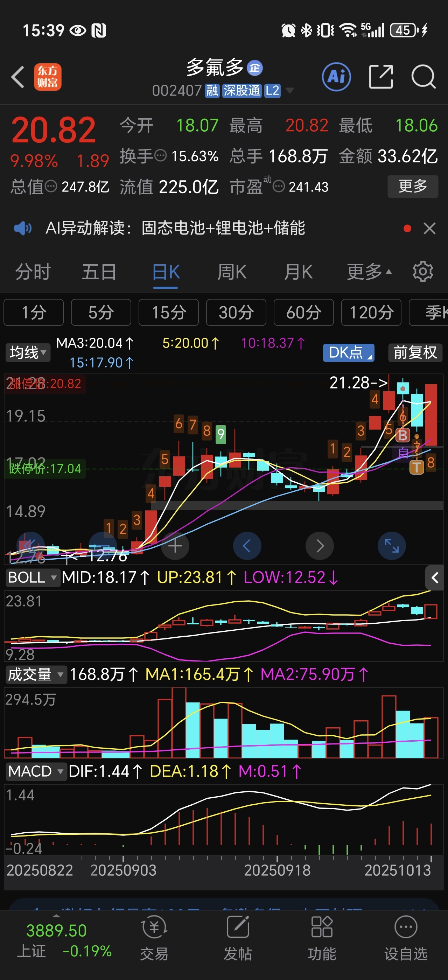Open AI异动解读 固态电池+锂电池+储能 notice

(x=175, y=228)
